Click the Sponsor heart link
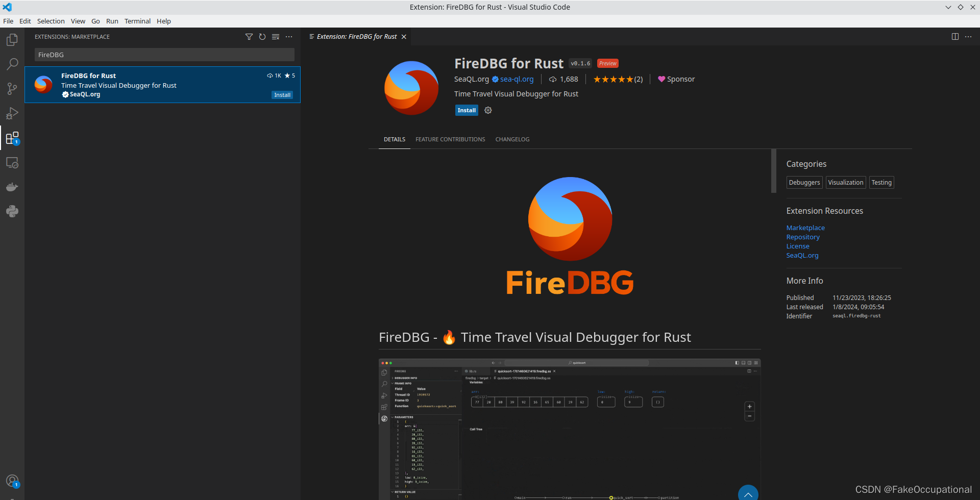 click(x=676, y=79)
